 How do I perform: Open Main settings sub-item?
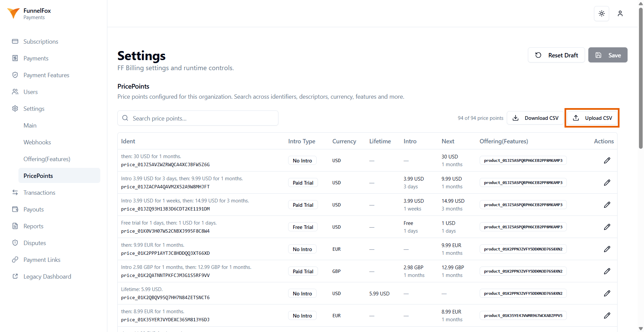(30, 125)
